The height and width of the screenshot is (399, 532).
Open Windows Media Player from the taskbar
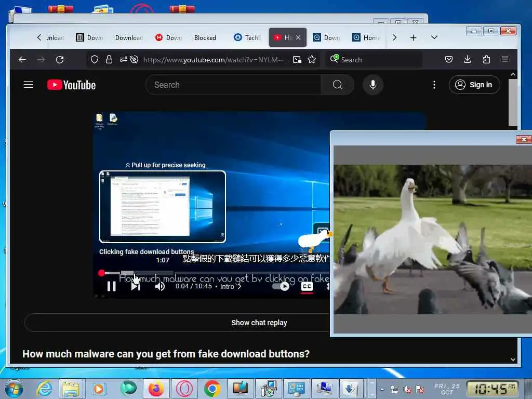click(99, 389)
